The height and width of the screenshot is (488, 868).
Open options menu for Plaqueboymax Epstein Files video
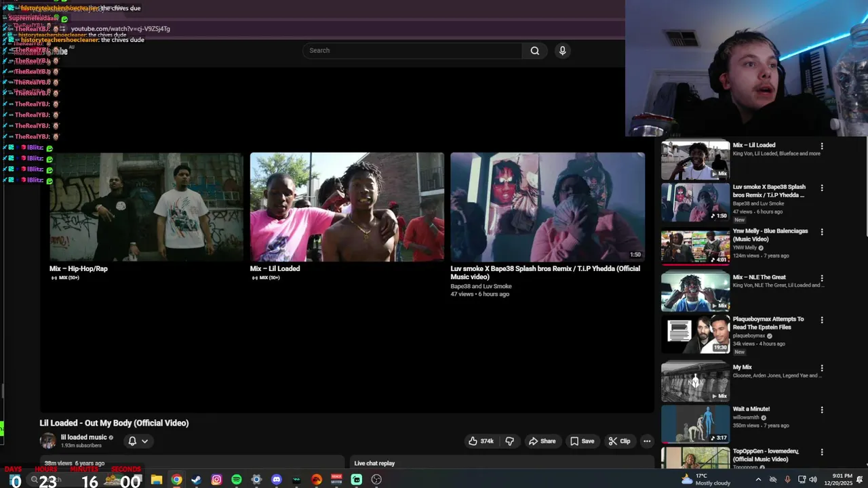point(822,320)
